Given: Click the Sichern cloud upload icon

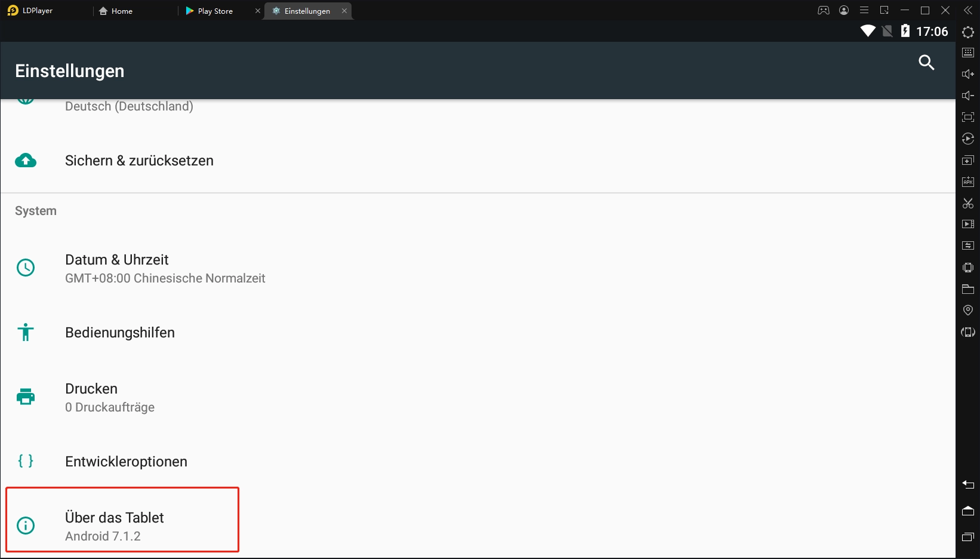Looking at the screenshot, I should tap(26, 161).
